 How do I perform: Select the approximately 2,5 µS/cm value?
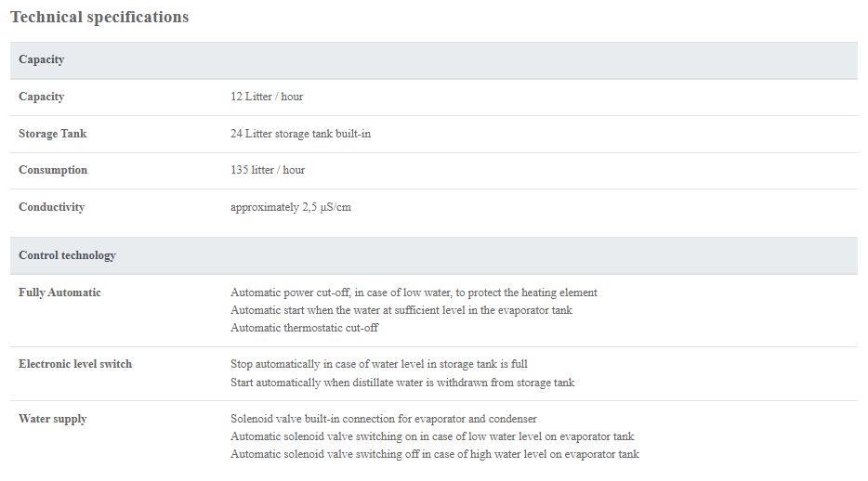(x=291, y=207)
